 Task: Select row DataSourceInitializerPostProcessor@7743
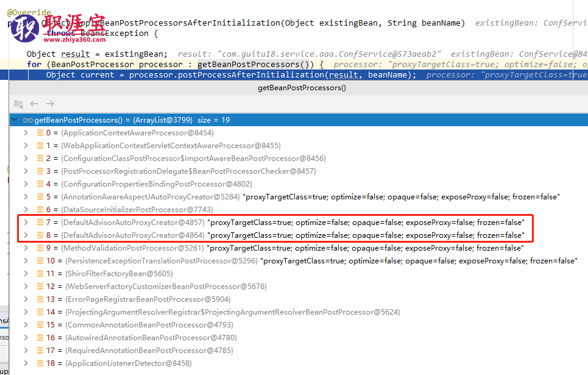click(x=299, y=209)
